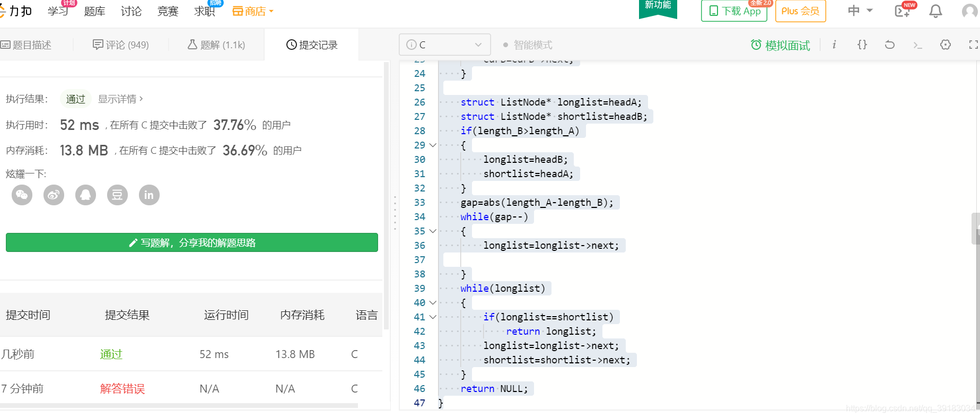Share result via Douban icon
The image size is (980, 418).
click(x=117, y=195)
